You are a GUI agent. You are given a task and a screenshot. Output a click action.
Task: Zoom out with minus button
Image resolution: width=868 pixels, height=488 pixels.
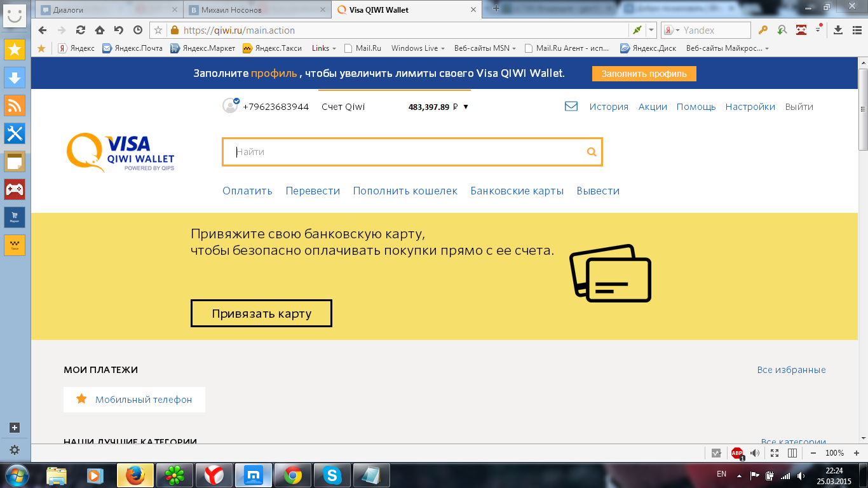[813, 453]
